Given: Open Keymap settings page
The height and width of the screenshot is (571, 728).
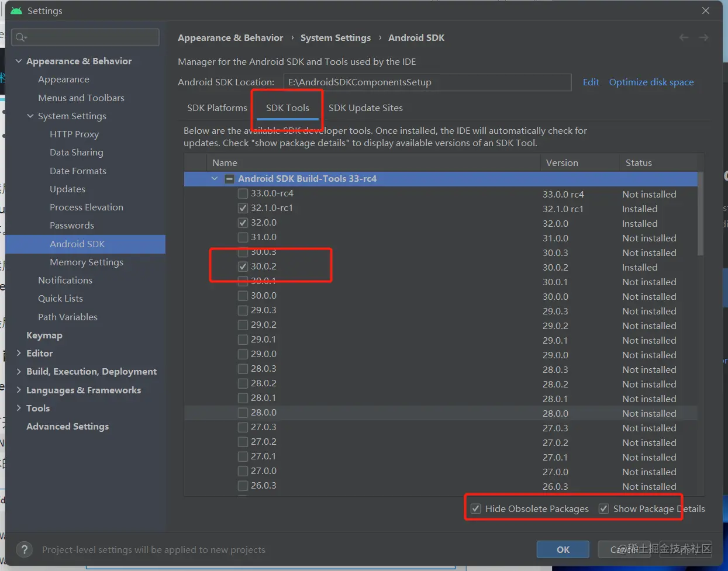Looking at the screenshot, I should click(44, 335).
